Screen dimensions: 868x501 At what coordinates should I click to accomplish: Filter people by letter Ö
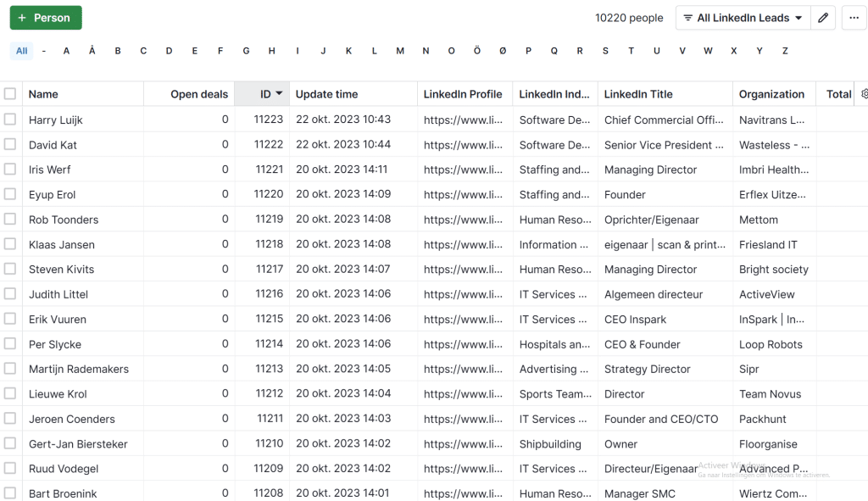pos(477,51)
